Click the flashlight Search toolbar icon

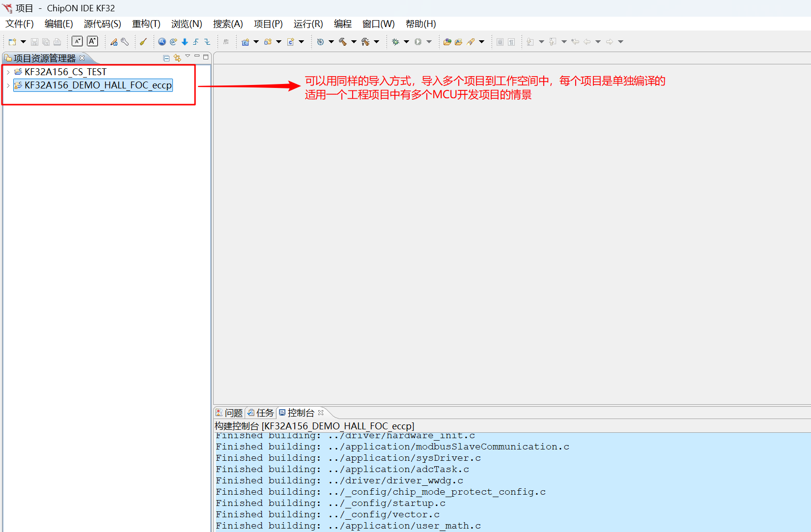[x=471, y=42]
